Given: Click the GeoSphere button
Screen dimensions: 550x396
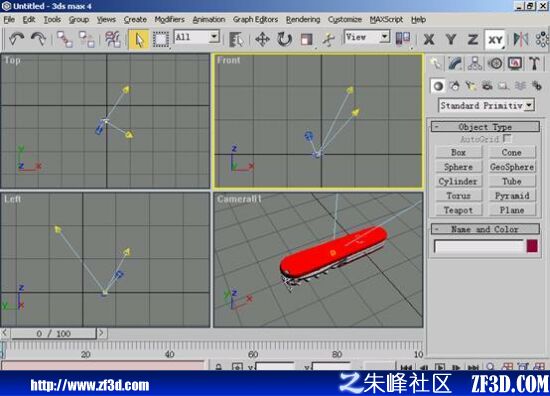Looking at the screenshot, I should (x=512, y=167).
